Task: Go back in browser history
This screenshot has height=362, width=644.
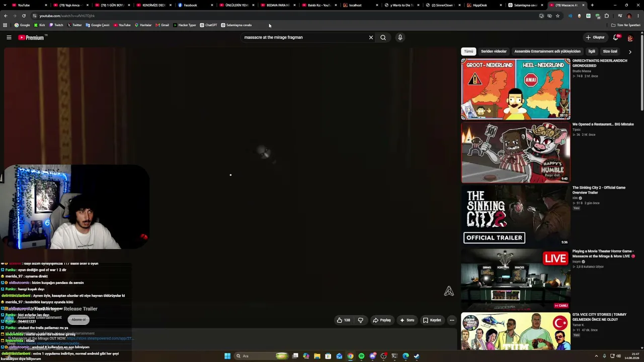Action: tap(6, 16)
